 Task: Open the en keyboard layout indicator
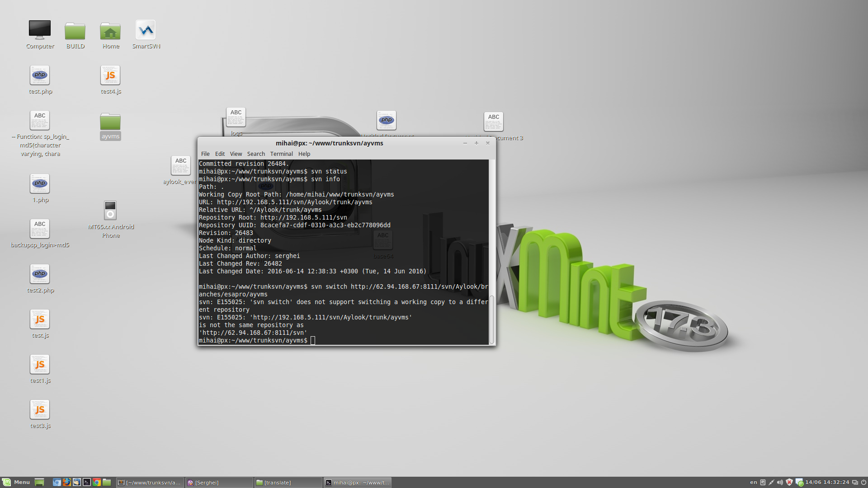click(x=754, y=482)
